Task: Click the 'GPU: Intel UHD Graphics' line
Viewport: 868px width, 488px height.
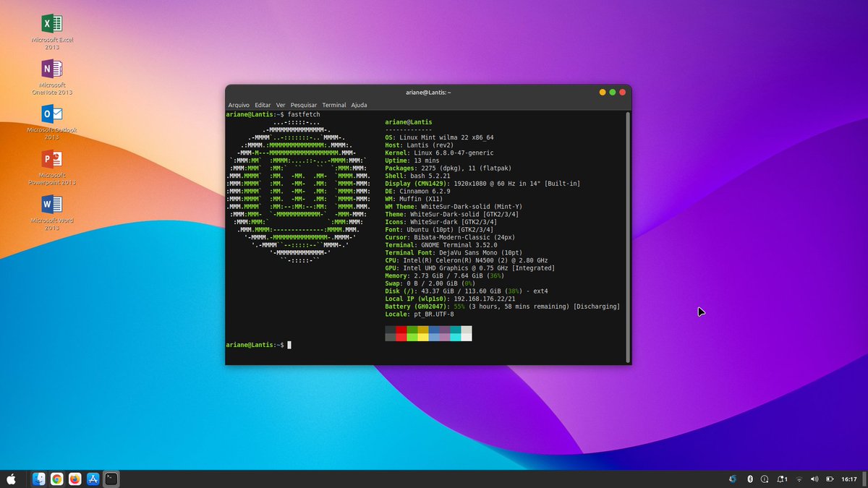Action: coord(470,268)
